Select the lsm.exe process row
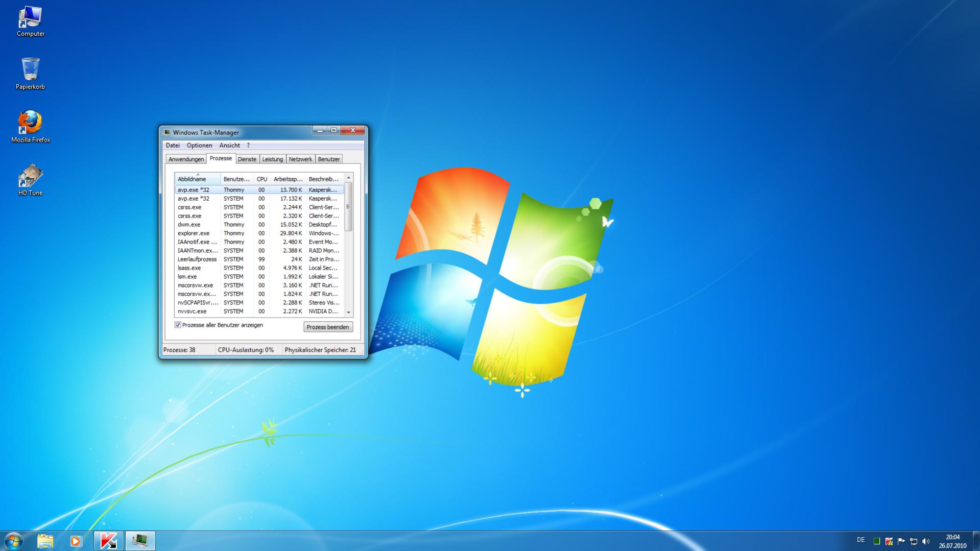This screenshot has width=980, height=551. coord(259,277)
